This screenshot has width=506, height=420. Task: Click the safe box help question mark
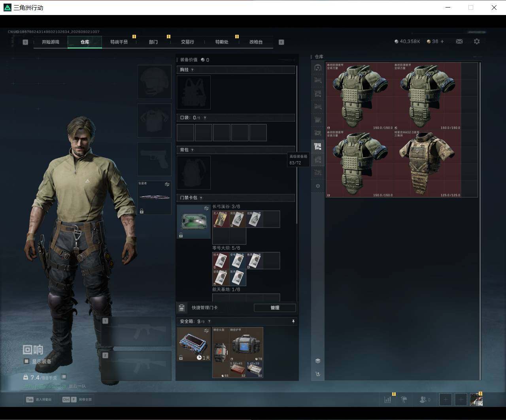tap(209, 322)
